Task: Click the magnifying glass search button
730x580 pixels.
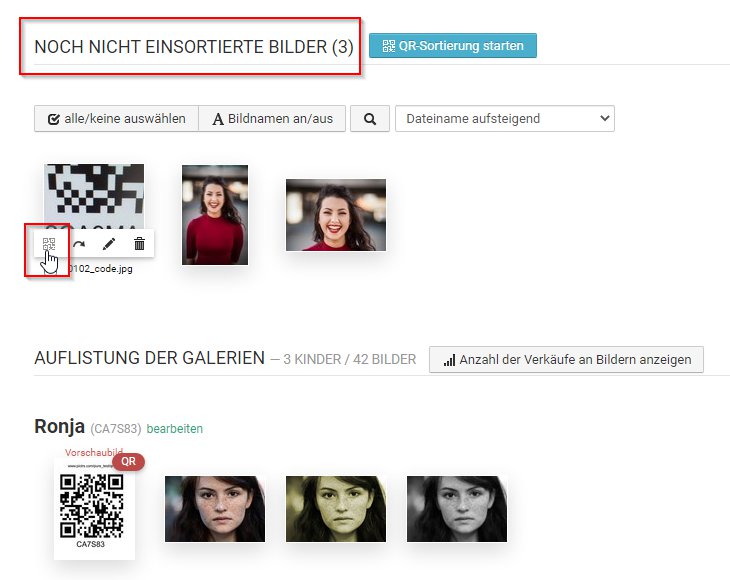Action: [370, 118]
